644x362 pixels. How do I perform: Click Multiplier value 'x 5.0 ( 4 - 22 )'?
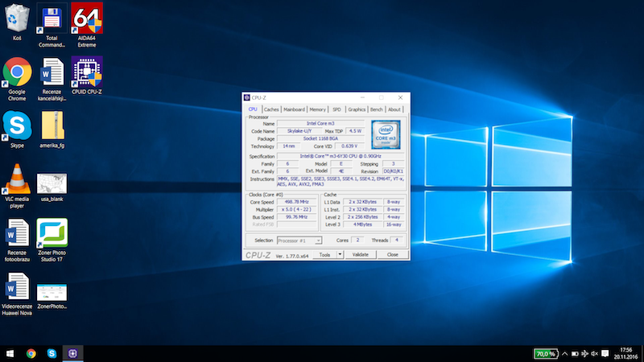pyautogui.click(x=296, y=209)
